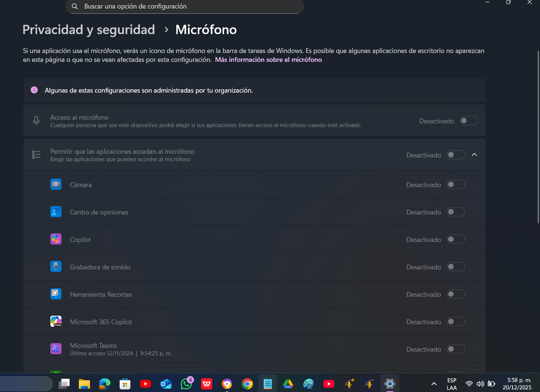Open the ESP LAA language selector

[x=452, y=384]
